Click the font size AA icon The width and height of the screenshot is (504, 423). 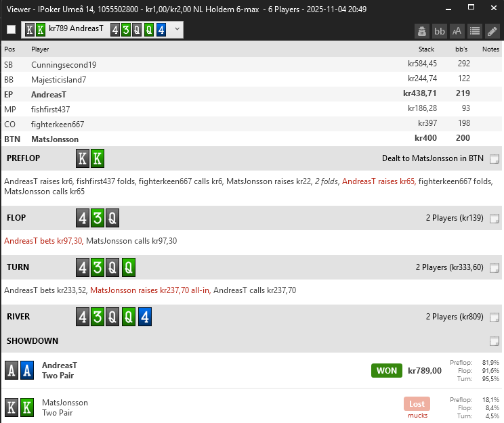pyautogui.click(x=457, y=30)
